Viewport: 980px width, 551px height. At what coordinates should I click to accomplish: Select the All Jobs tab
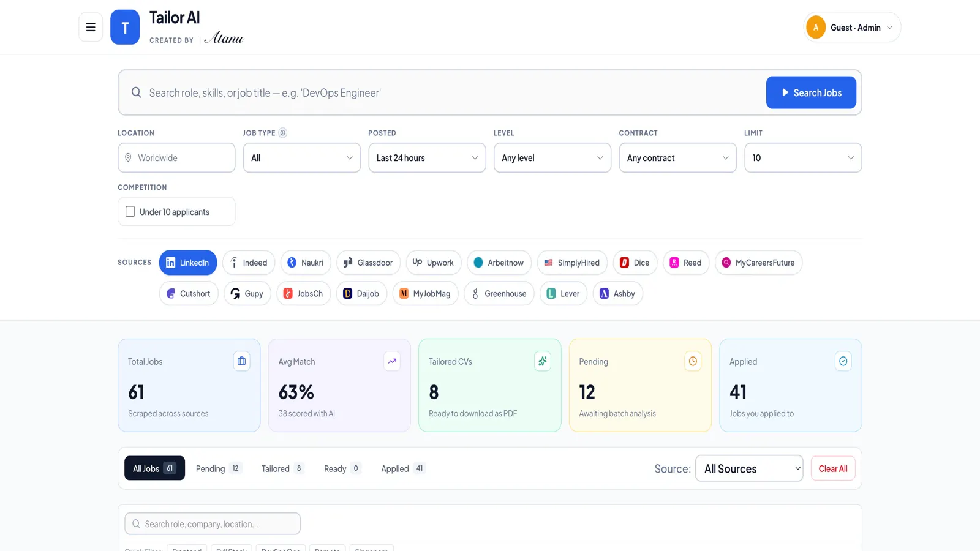pos(154,468)
